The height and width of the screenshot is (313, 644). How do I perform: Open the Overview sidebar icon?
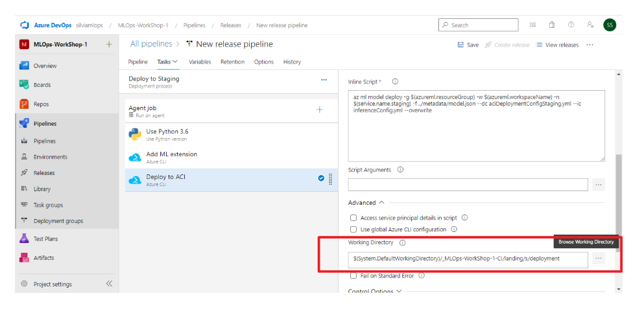point(24,65)
